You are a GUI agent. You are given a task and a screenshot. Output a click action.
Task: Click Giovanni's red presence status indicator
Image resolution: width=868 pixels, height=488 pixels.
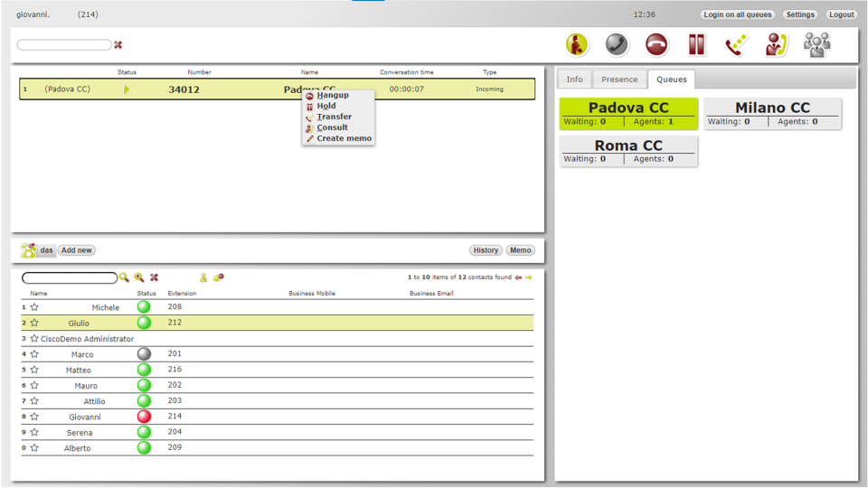(x=144, y=417)
